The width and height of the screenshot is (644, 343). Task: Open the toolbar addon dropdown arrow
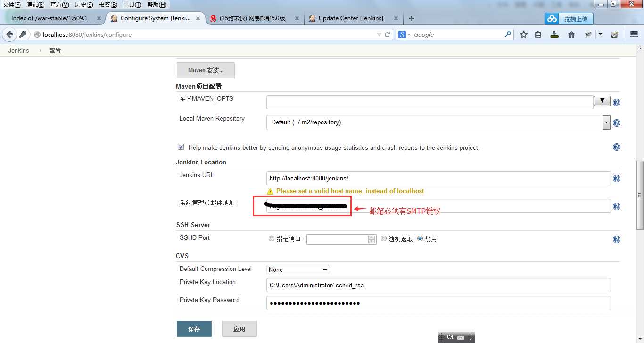pos(600,34)
